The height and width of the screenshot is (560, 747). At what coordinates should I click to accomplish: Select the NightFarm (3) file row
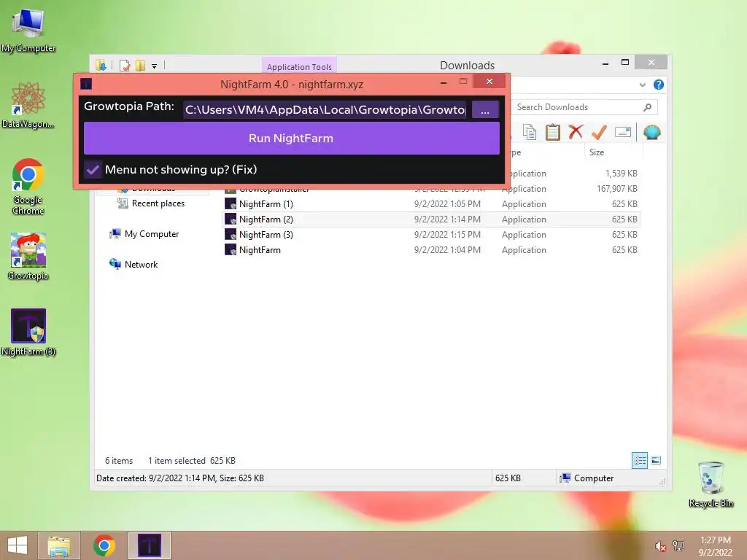tap(431, 234)
